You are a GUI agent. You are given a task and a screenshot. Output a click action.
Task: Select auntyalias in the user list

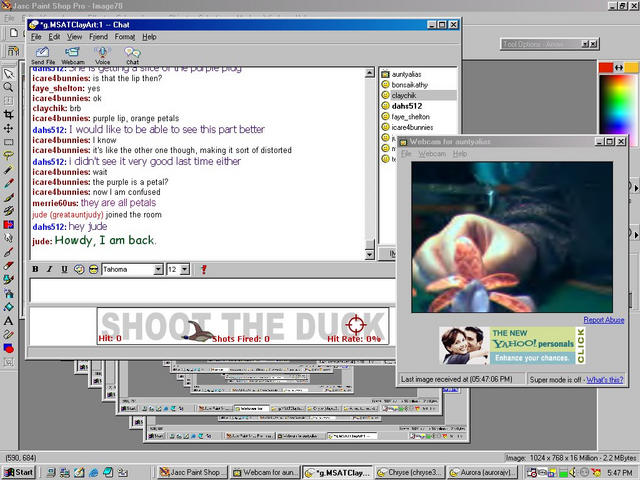[406, 74]
